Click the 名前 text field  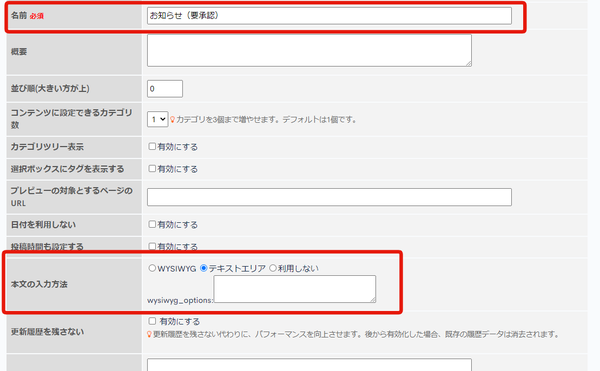329,16
